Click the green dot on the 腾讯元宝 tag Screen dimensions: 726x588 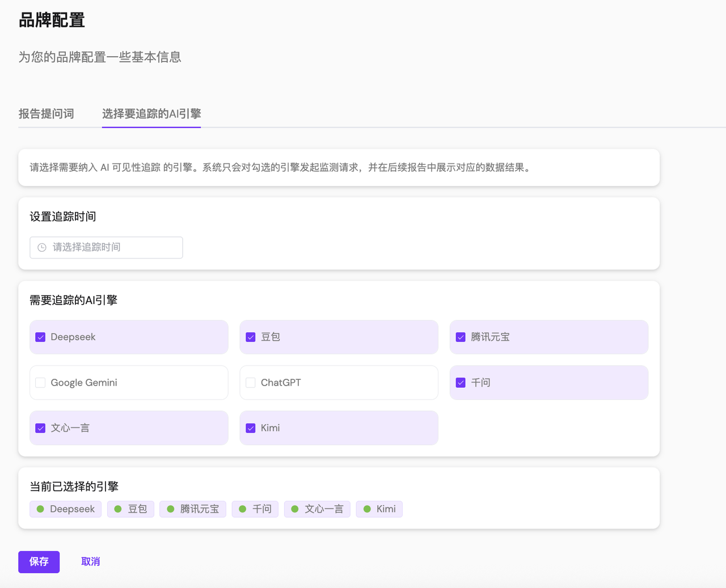click(x=168, y=509)
